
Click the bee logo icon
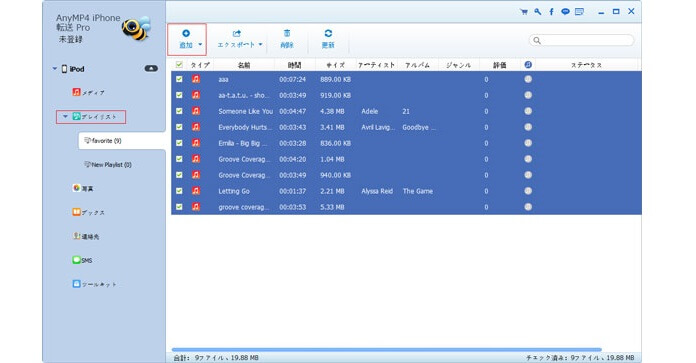[136, 28]
